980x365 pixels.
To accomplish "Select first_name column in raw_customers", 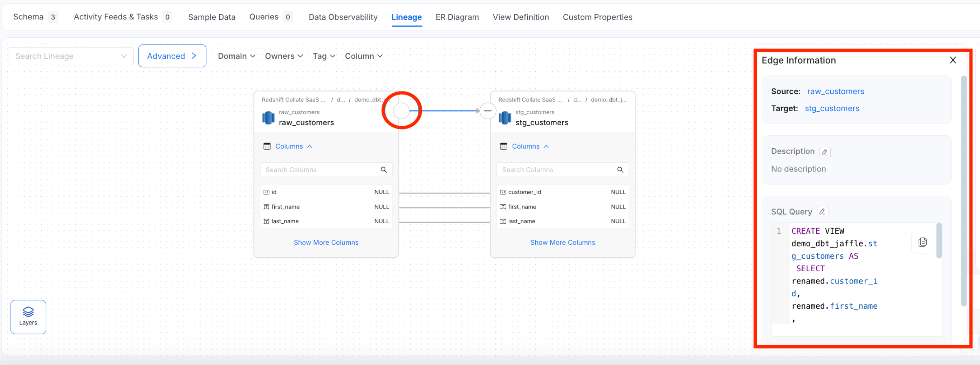I will [326, 207].
